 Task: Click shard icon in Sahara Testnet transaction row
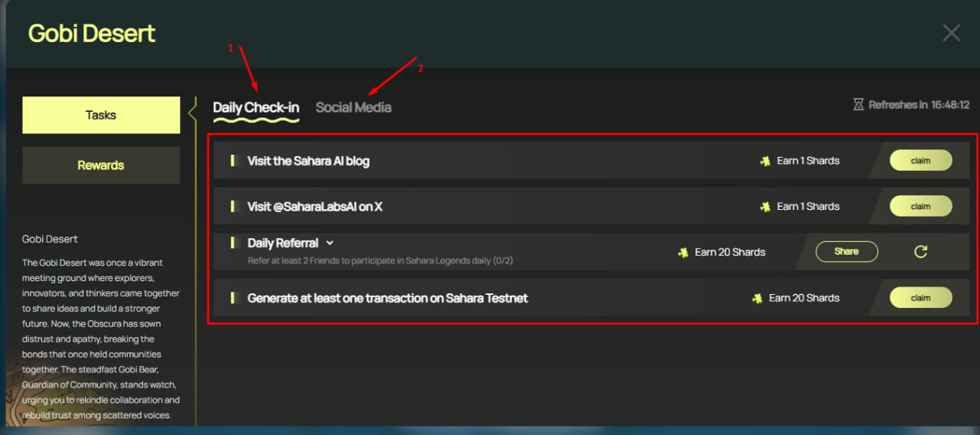pos(757,298)
